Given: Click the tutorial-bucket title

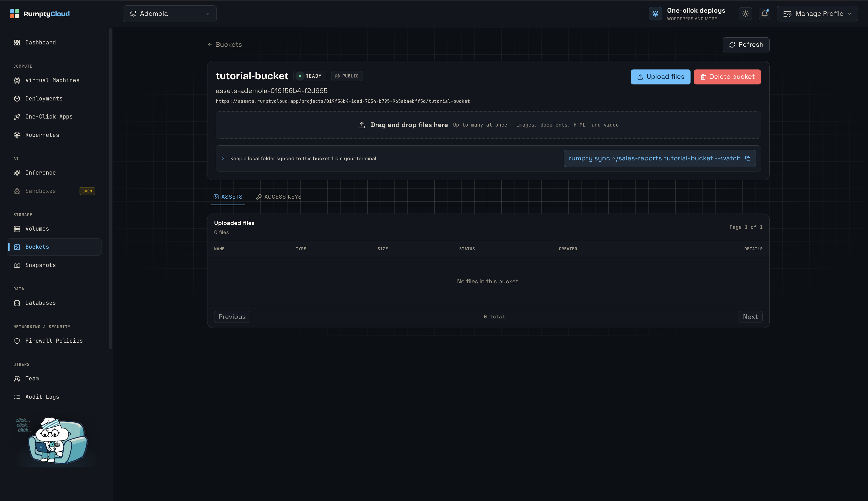Looking at the screenshot, I should pos(252,76).
